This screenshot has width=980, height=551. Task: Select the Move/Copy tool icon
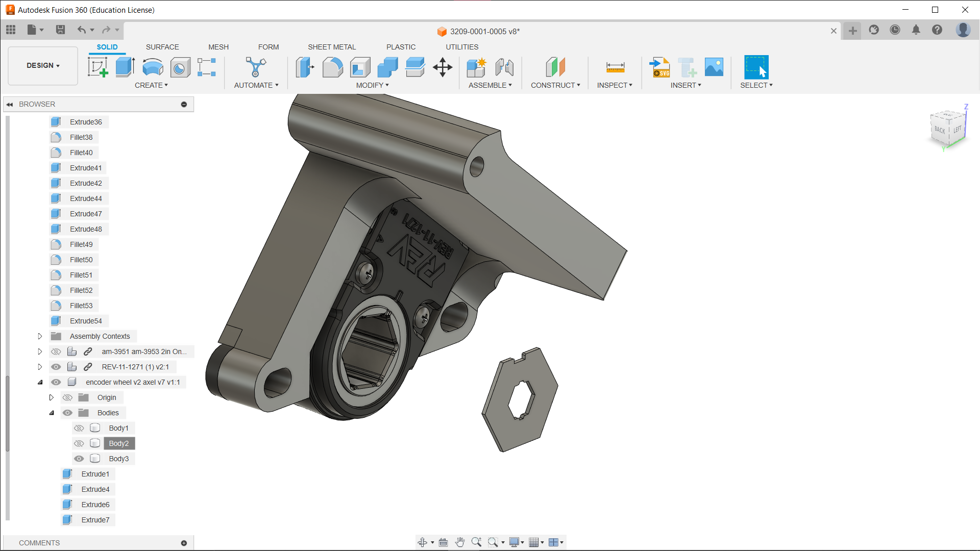(443, 67)
